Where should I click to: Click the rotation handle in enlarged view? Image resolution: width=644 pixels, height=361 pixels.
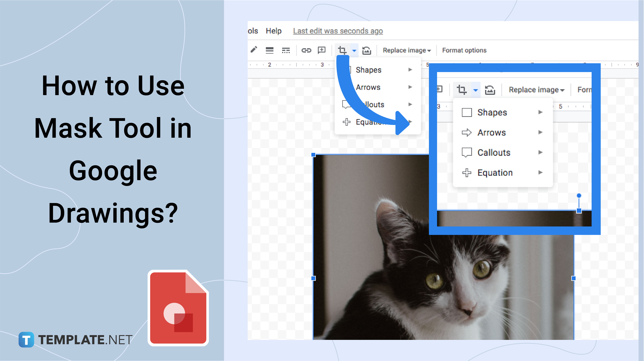(x=579, y=196)
